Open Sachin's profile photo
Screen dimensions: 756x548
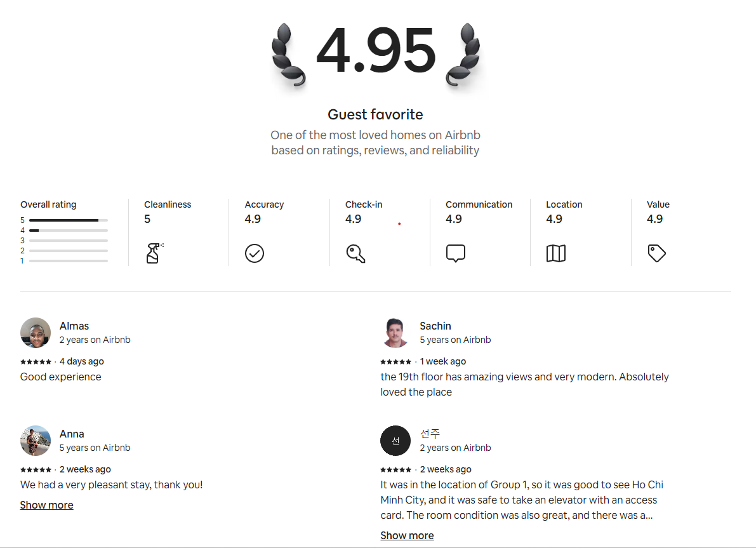click(395, 333)
